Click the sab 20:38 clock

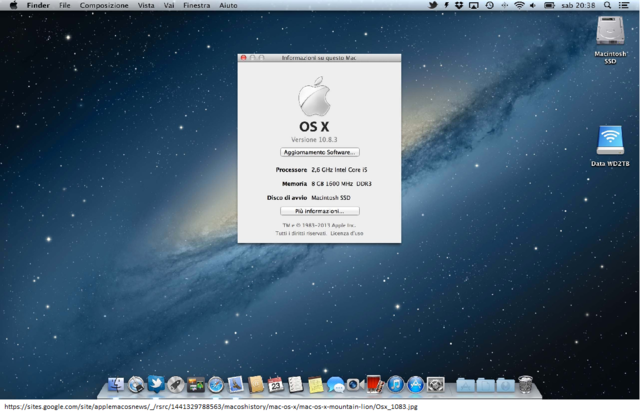point(578,5)
